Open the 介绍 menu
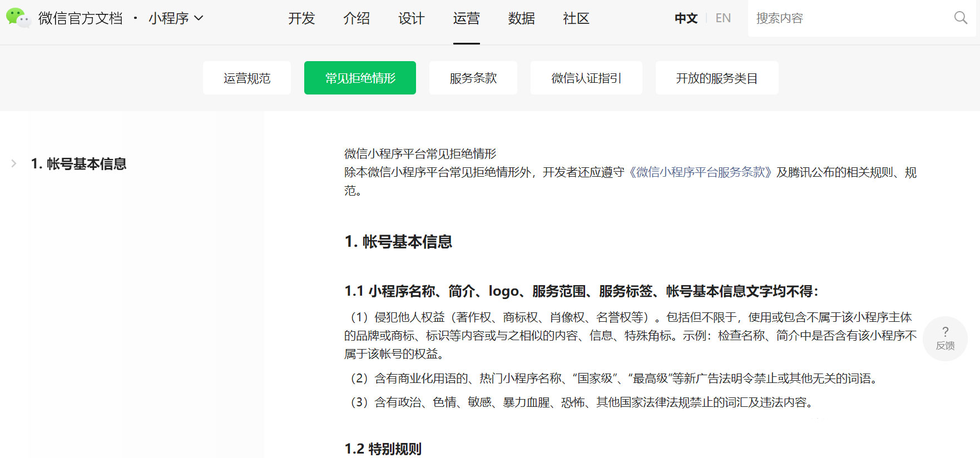The width and height of the screenshot is (980, 458). pos(357,18)
